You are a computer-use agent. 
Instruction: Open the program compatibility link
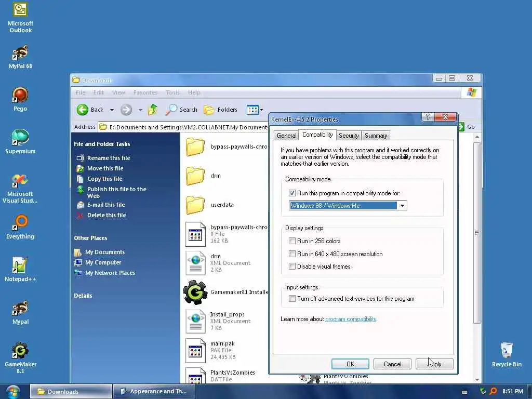click(x=351, y=319)
